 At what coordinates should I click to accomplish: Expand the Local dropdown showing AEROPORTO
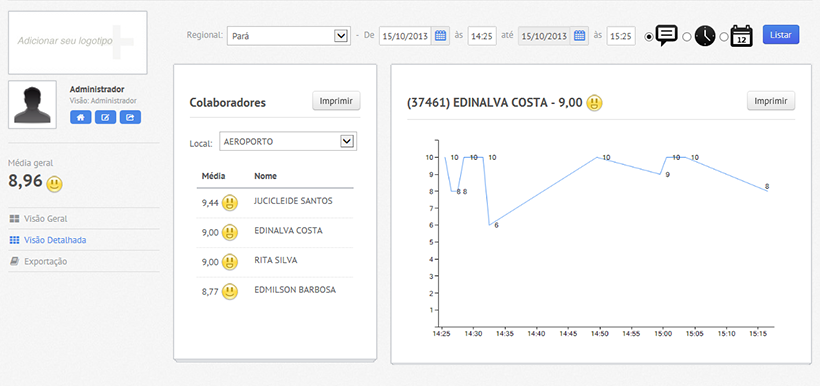click(288, 141)
